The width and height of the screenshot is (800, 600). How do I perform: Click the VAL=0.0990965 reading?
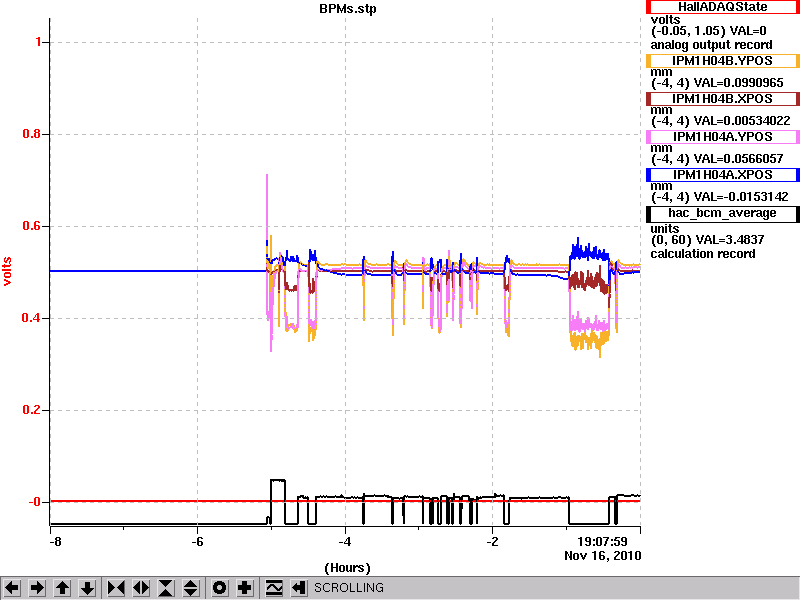click(738, 83)
